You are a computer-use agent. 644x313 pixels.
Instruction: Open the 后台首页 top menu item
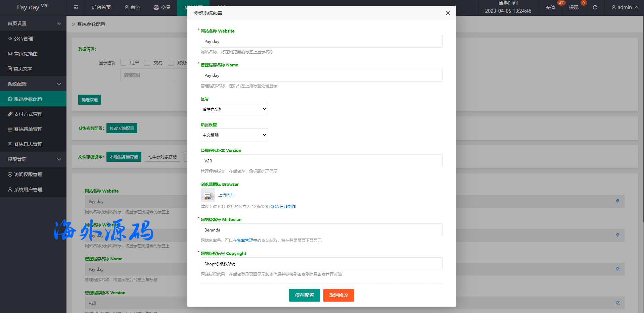click(101, 7)
